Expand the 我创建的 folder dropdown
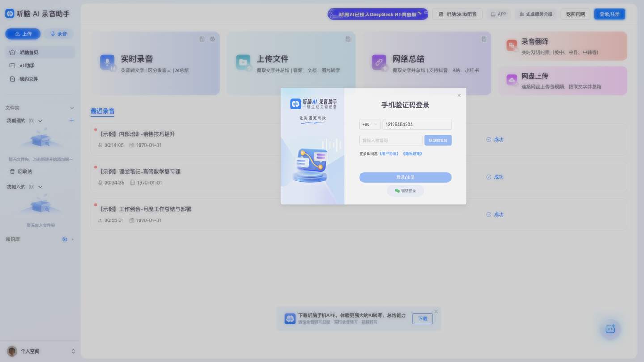The image size is (644, 362). point(40,121)
